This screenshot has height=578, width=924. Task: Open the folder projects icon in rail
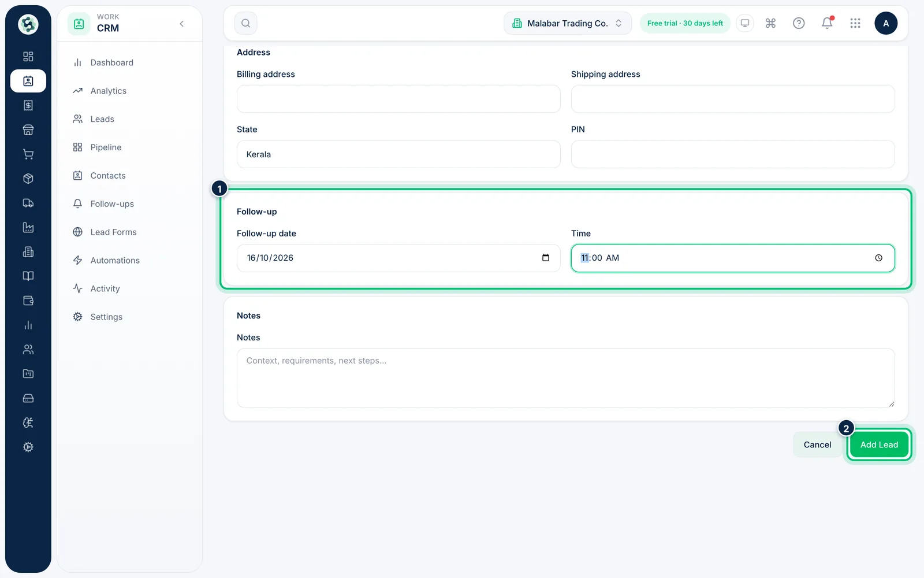pyautogui.click(x=28, y=374)
